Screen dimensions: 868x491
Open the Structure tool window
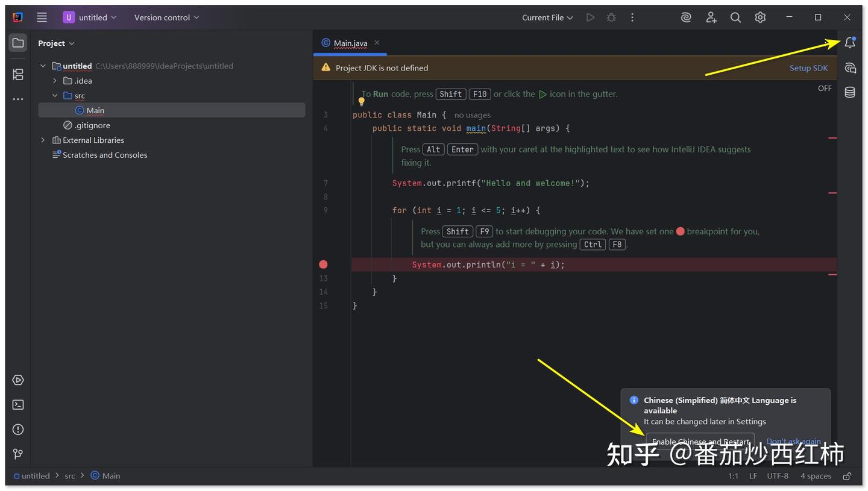(x=18, y=74)
